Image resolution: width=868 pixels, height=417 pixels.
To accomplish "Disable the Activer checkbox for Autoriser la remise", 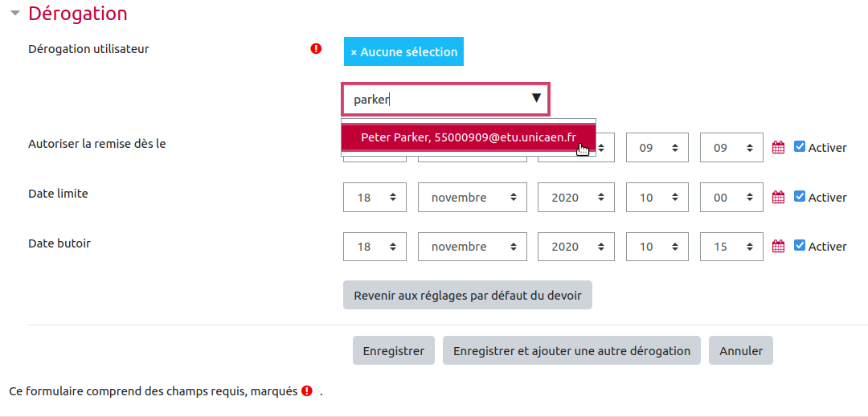I will point(800,146).
